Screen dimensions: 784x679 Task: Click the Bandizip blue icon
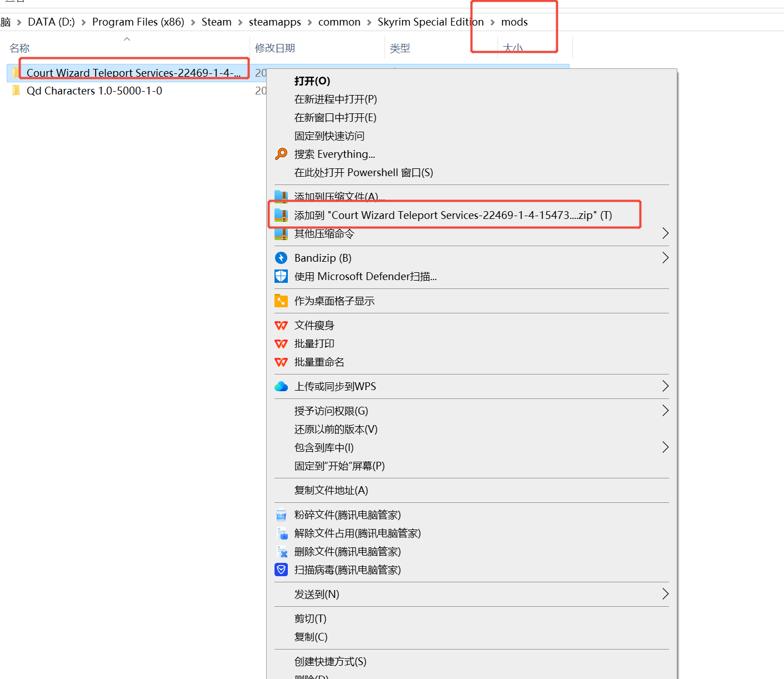[x=281, y=258]
